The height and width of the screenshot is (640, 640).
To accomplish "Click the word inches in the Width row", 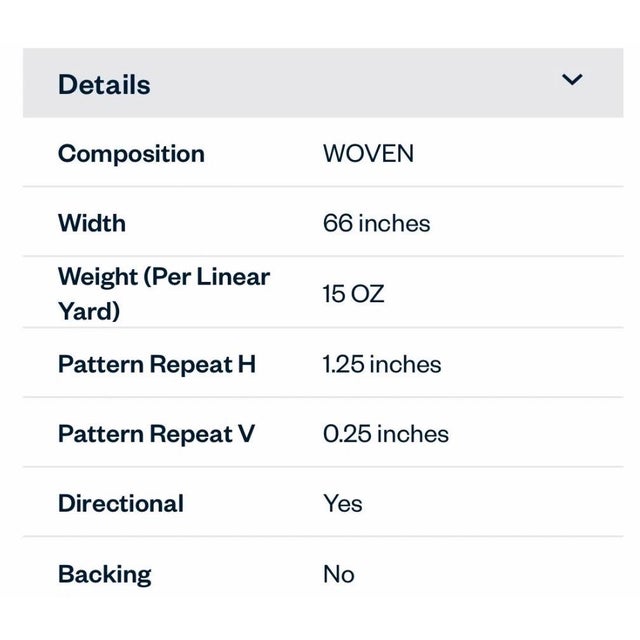I will click(394, 223).
